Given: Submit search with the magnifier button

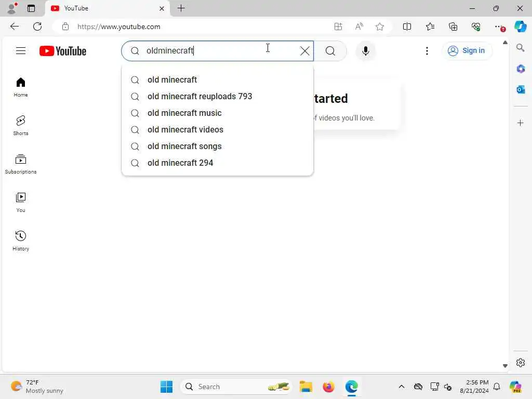Looking at the screenshot, I should [x=330, y=51].
